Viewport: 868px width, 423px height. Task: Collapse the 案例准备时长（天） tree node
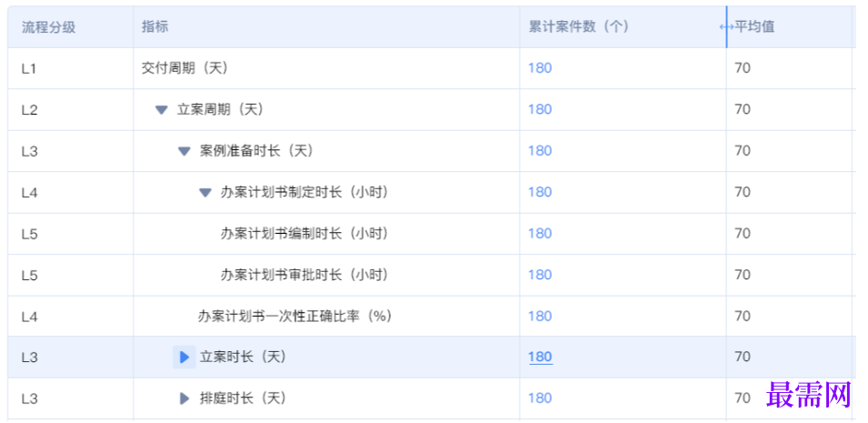[185, 151]
